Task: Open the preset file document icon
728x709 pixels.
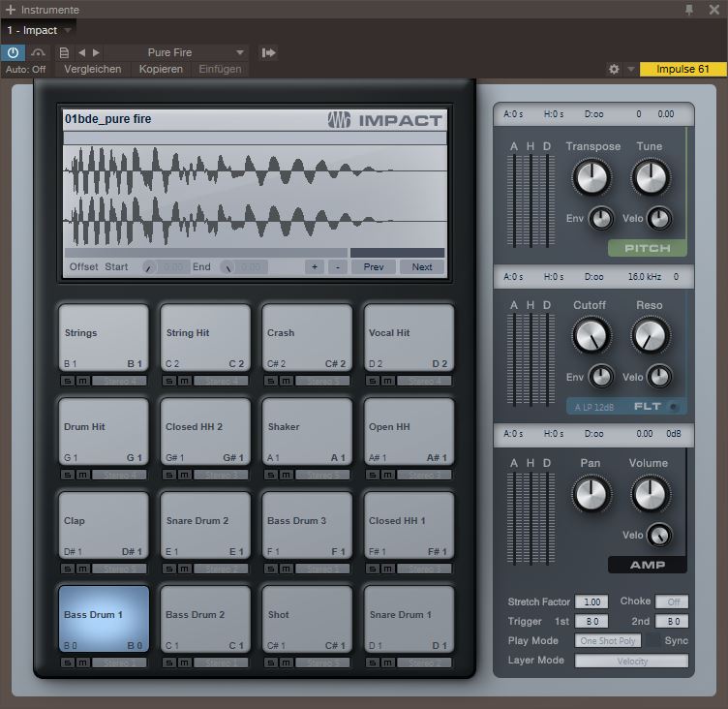Action: click(x=64, y=52)
